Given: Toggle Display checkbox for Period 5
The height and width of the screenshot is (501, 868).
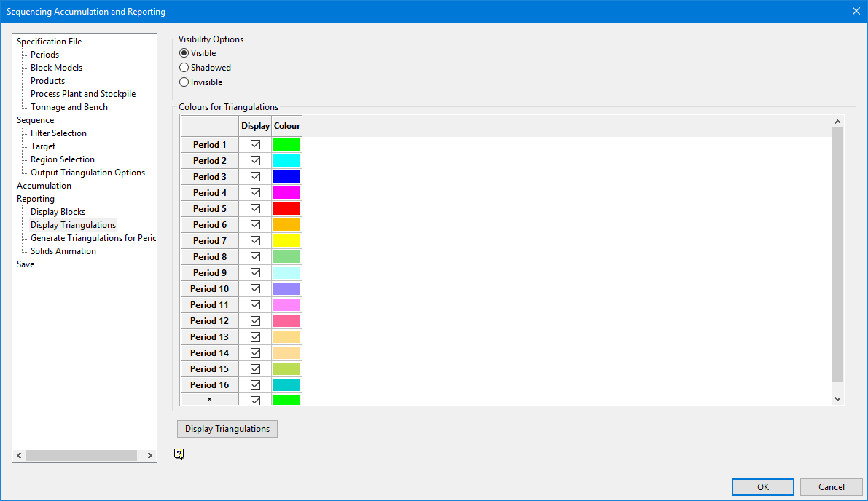Looking at the screenshot, I should [255, 209].
